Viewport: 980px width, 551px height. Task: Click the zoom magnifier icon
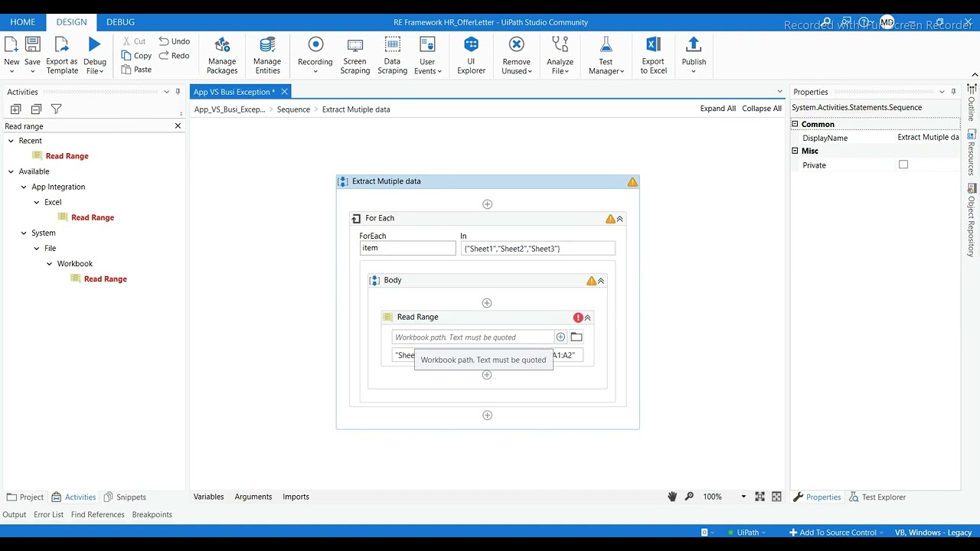[x=689, y=497]
